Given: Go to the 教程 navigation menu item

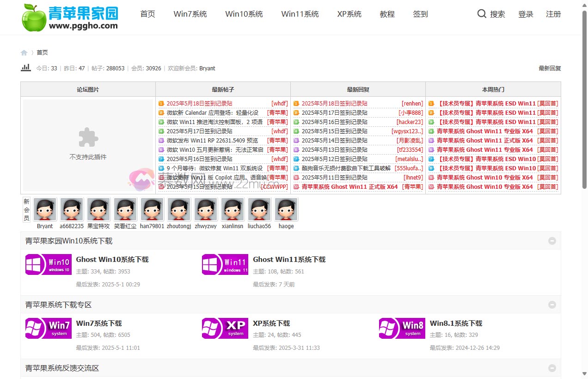Looking at the screenshot, I should (387, 14).
